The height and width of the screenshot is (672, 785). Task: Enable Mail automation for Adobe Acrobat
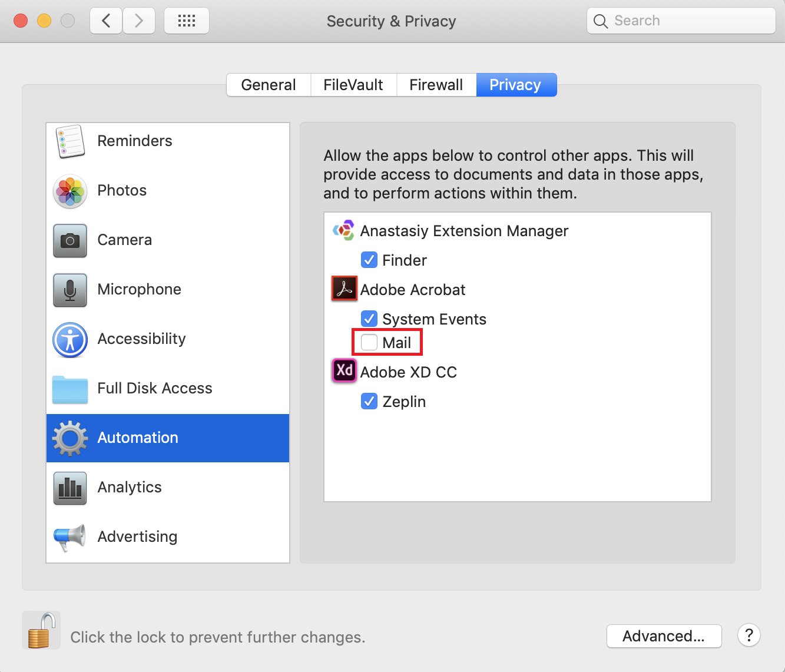pyautogui.click(x=369, y=342)
